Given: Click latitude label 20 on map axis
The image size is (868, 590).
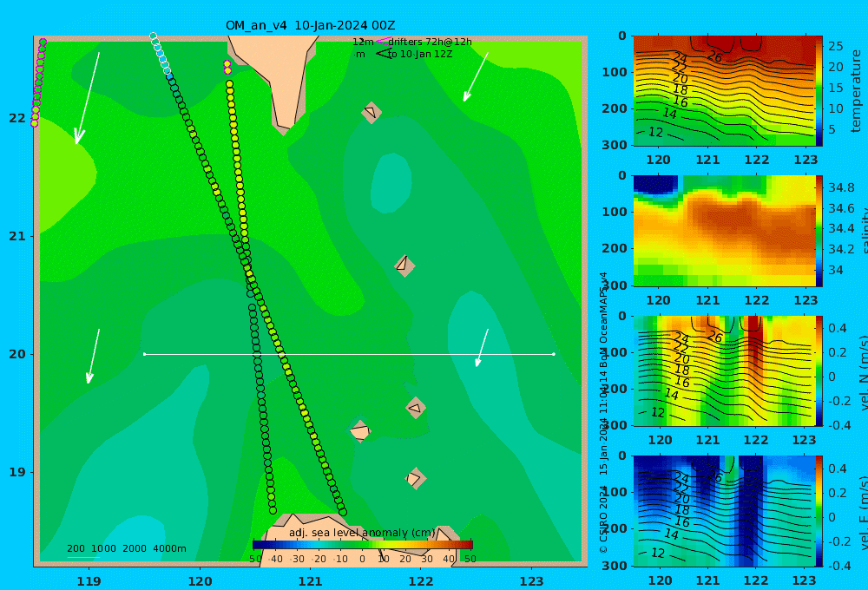Looking at the screenshot, I should [x=16, y=354].
